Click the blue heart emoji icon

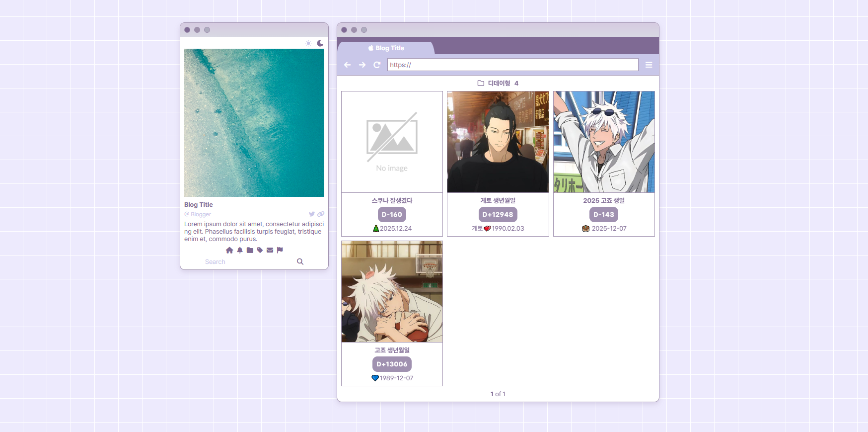pyautogui.click(x=375, y=378)
